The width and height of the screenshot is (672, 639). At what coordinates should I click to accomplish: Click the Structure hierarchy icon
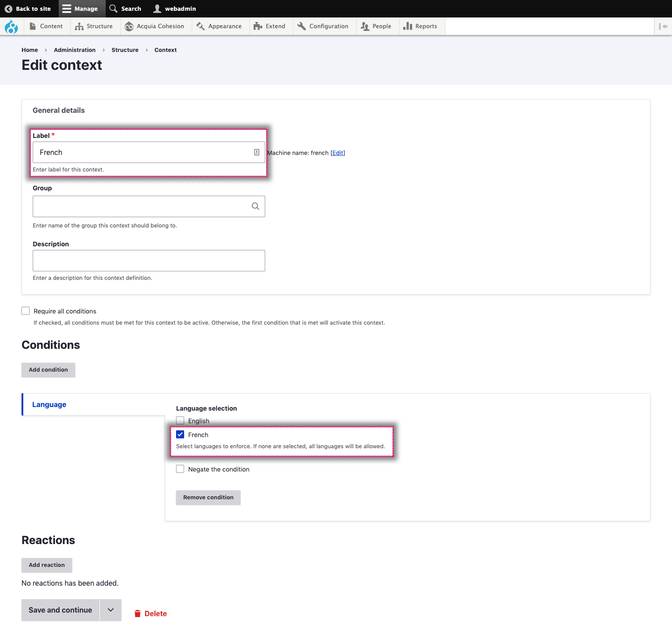pyautogui.click(x=79, y=26)
